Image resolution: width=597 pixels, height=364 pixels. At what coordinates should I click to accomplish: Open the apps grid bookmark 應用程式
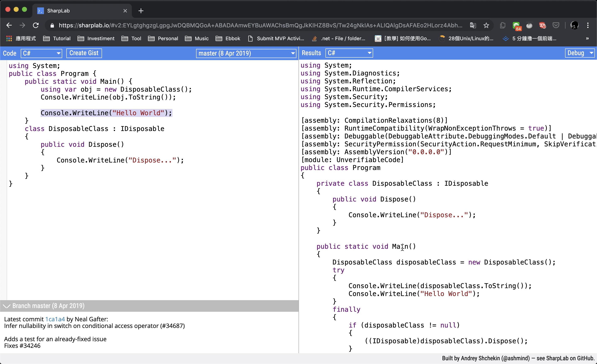(21, 39)
